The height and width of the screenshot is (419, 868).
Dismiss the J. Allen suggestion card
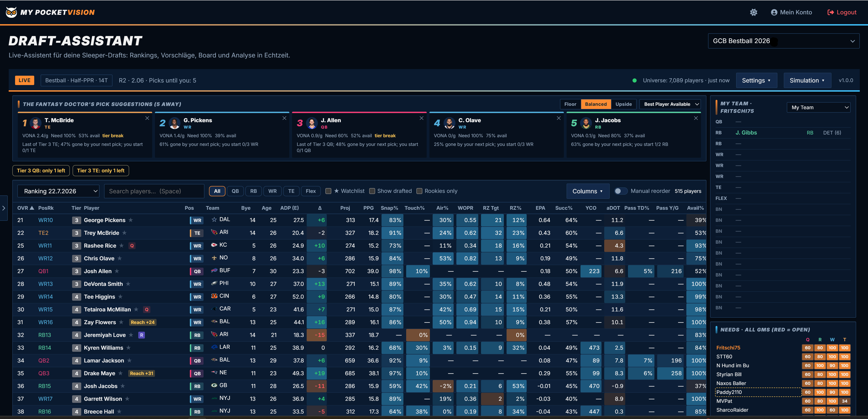pyautogui.click(x=421, y=118)
